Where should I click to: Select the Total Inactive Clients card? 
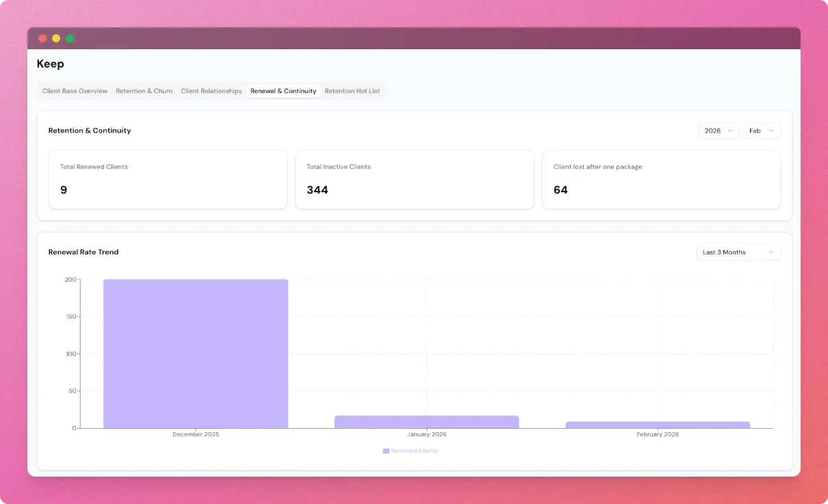coord(414,180)
